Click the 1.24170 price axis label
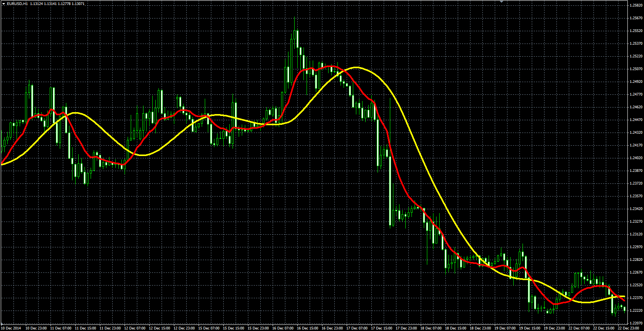 (x=636, y=145)
